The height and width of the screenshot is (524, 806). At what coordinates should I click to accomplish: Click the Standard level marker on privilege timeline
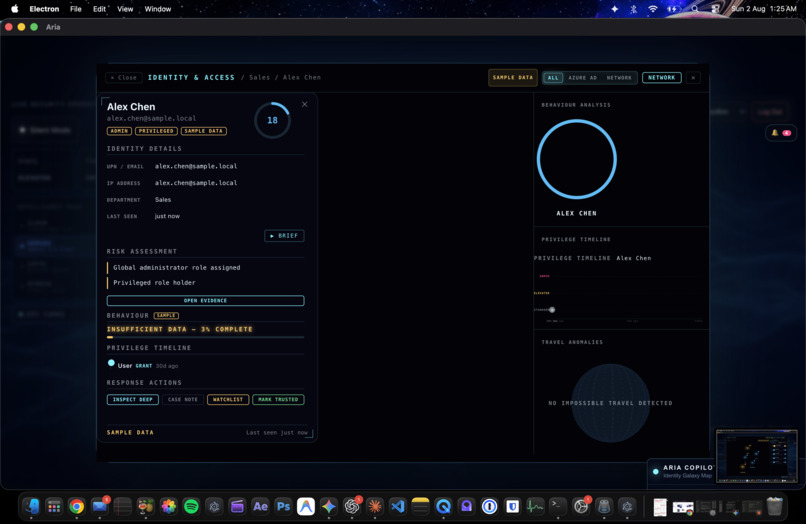coord(552,310)
